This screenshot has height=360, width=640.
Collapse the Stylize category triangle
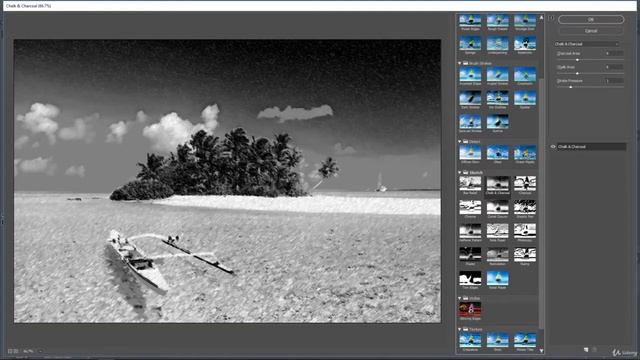(x=460, y=298)
